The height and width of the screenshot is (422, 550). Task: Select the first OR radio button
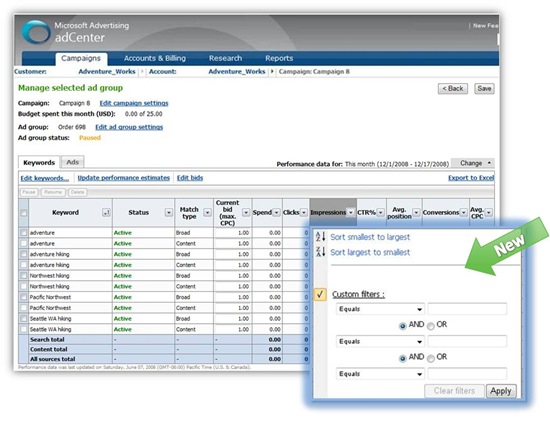point(431,326)
